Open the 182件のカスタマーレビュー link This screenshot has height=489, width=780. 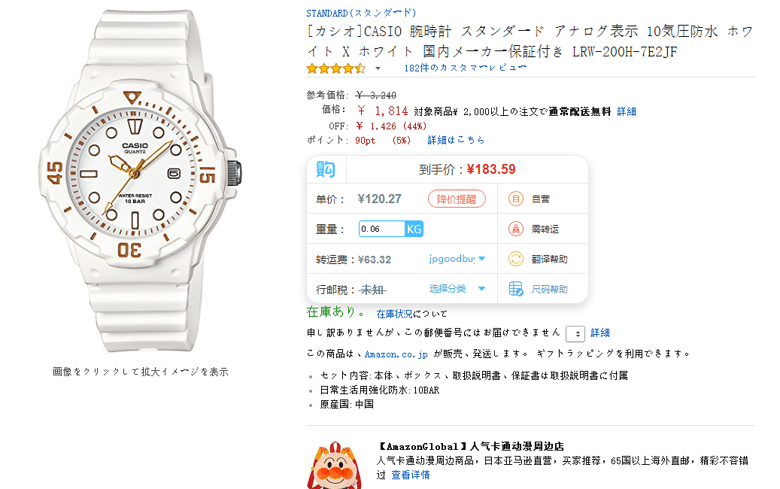pyautogui.click(x=465, y=68)
